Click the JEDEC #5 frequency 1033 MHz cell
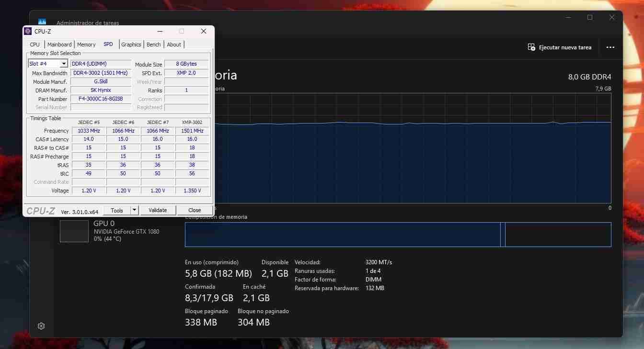 click(x=89, y=131)
